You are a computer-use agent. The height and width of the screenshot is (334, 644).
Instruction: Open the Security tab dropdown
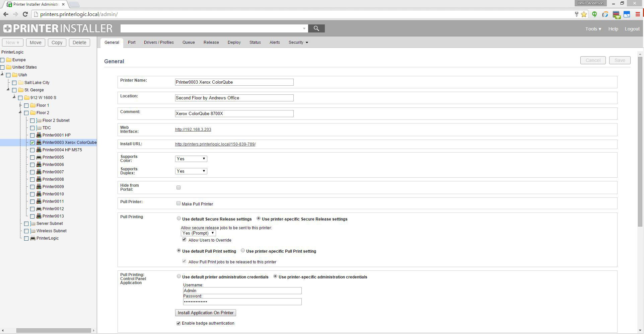click(x=298, y=43)
